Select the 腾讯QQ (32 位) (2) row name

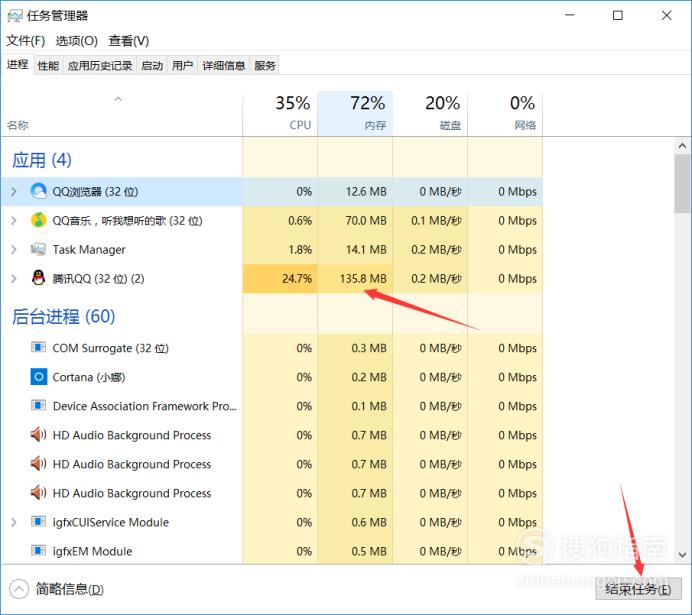(x=98, y=279)
